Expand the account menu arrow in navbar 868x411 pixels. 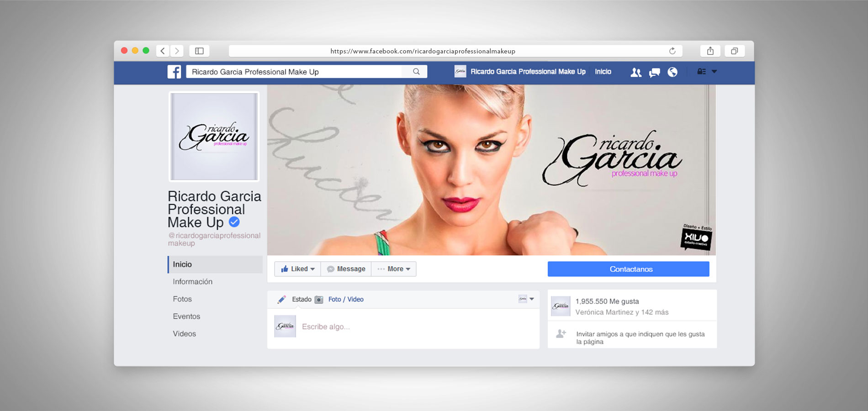click(x=715, y=72)
